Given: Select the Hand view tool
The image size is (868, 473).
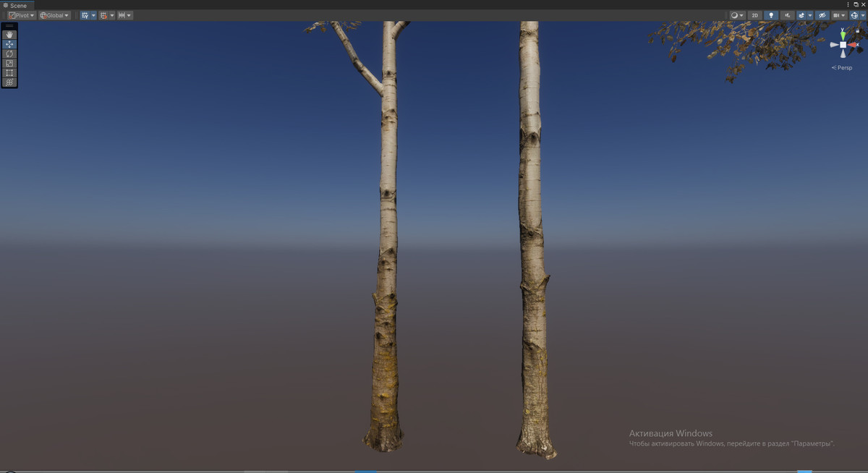Looking at the screenshot, I should pyautogui.click(x=9, y=35).
